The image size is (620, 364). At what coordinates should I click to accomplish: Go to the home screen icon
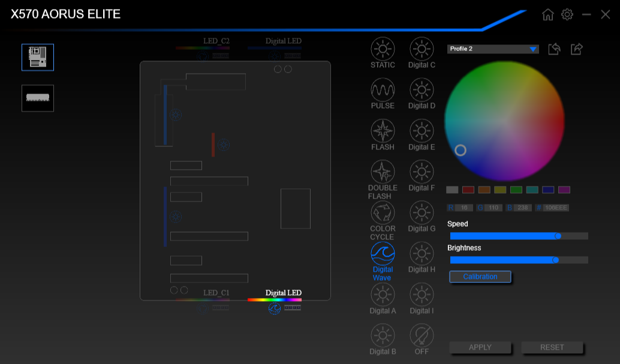[547, 14]
